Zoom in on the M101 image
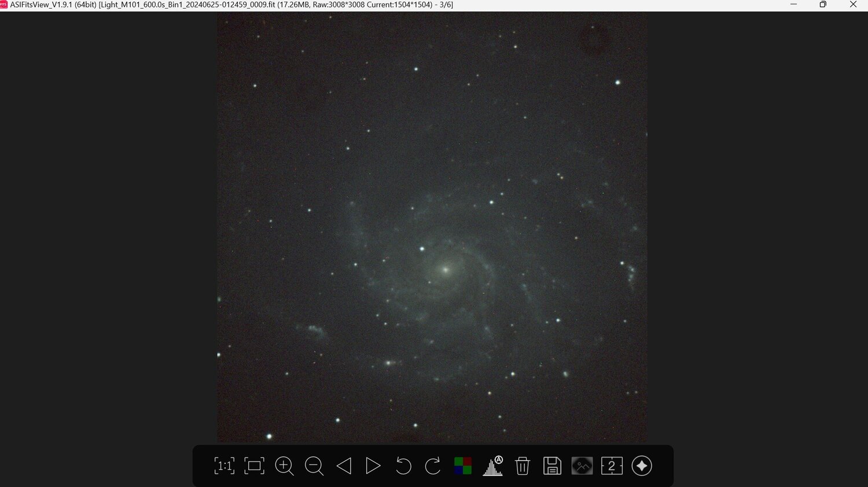The width and height of the screenshot is (868, 487). click(284, 466)
